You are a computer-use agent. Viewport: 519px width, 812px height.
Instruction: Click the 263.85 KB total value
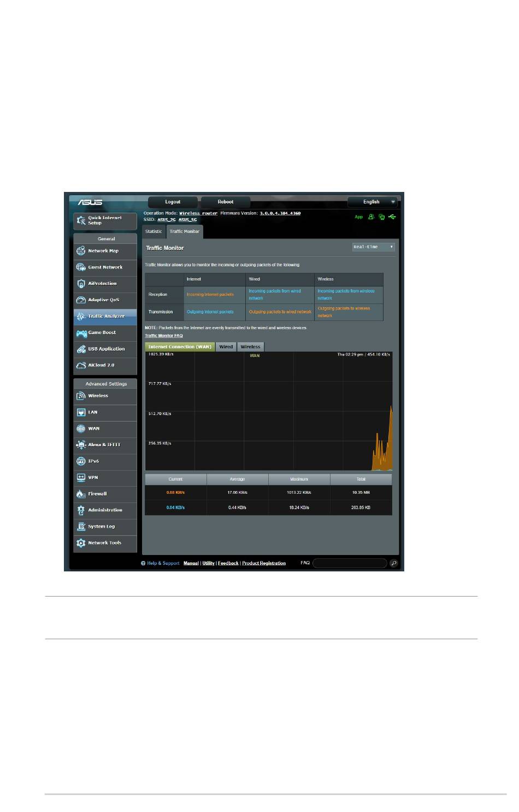coord(361,507)
